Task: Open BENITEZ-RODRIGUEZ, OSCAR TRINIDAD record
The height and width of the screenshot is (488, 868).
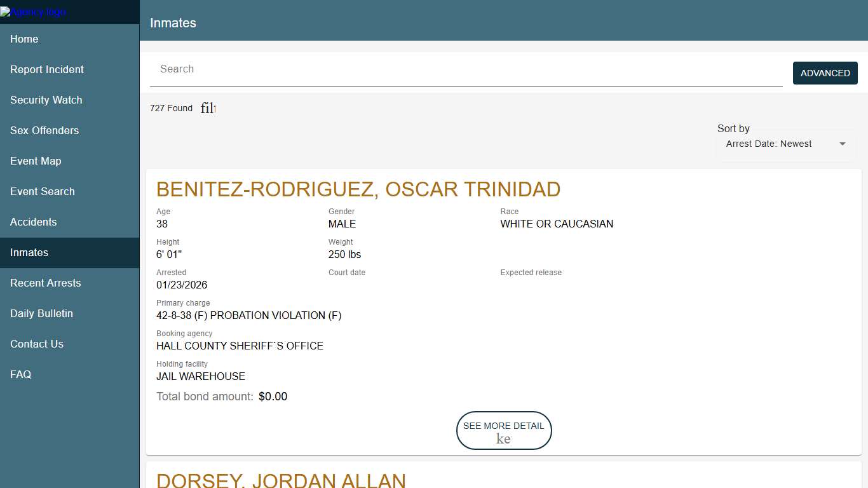Action: click(x=358, y=189)
